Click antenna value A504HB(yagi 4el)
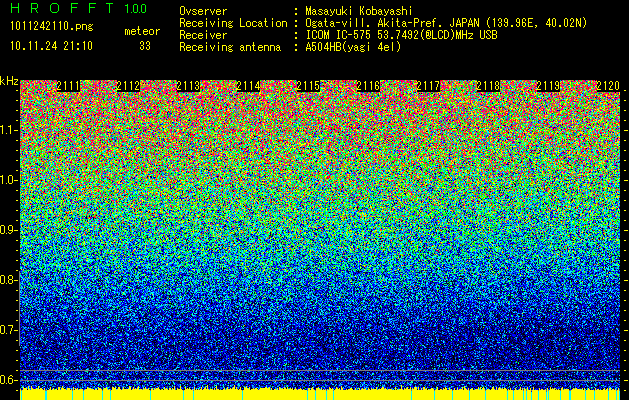The height and width of the screenshot is (400, 629). click(x=353, y=47)
